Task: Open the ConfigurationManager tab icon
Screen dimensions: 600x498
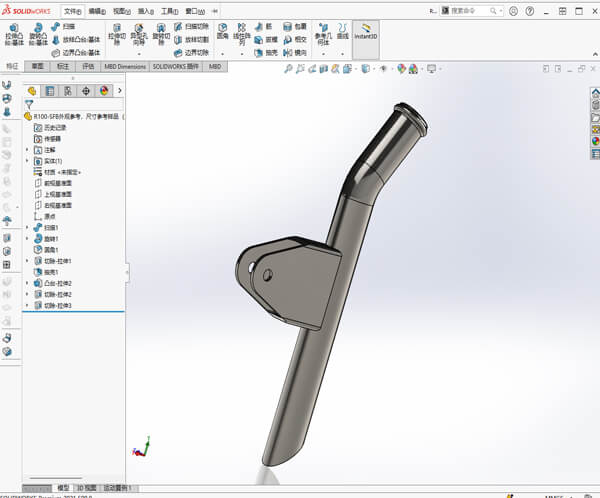Action: coord(68,91)
